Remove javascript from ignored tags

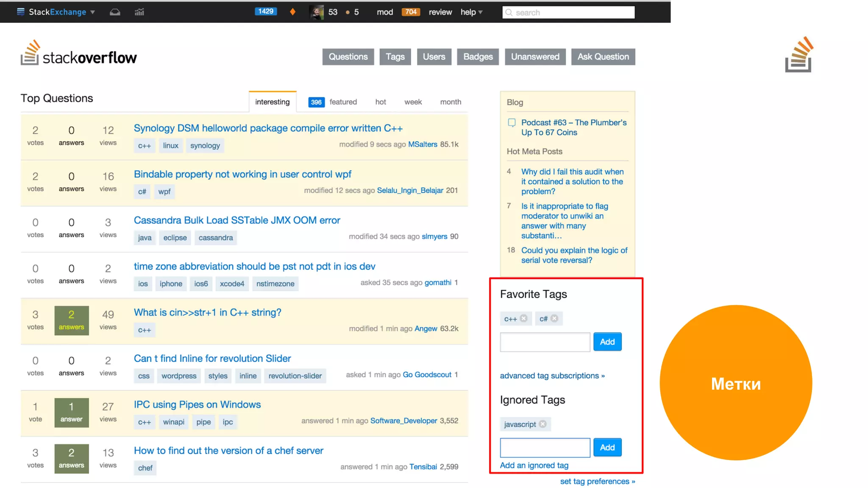coord(543,424)
